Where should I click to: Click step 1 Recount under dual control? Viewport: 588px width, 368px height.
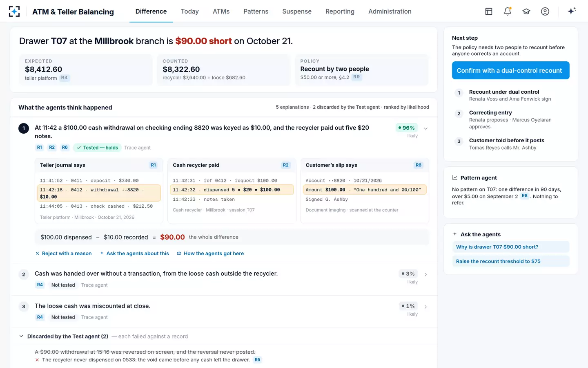(511, 95)
